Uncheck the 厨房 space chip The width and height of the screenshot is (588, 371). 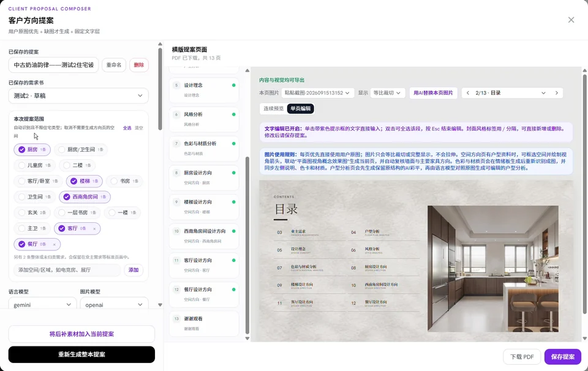coord(32,149)
